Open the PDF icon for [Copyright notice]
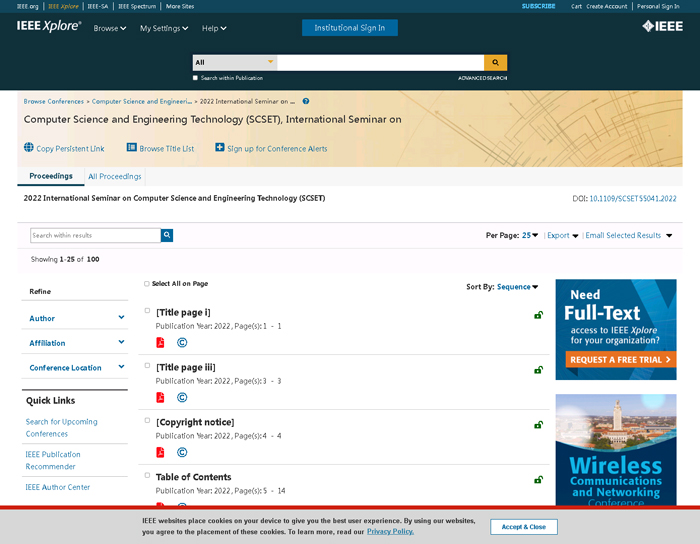This screenshot has width=700, height=544. pos(160,452)
